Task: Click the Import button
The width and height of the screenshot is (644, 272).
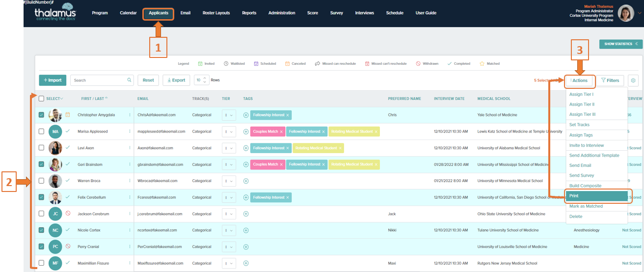Action: tap(53, 80)
